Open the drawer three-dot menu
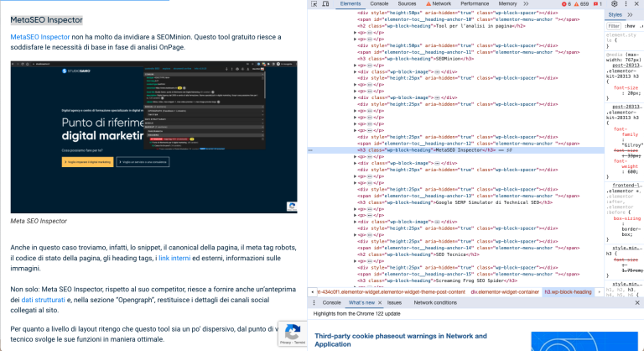Viewport: 644px width, 351px height. 314,302
